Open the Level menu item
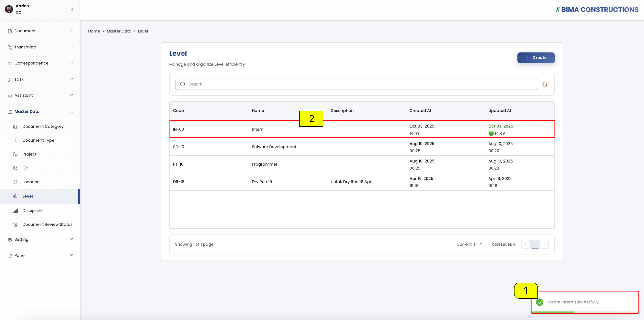Screen dimensions: 644x320 pyautogui.click(x=39, y=196)
